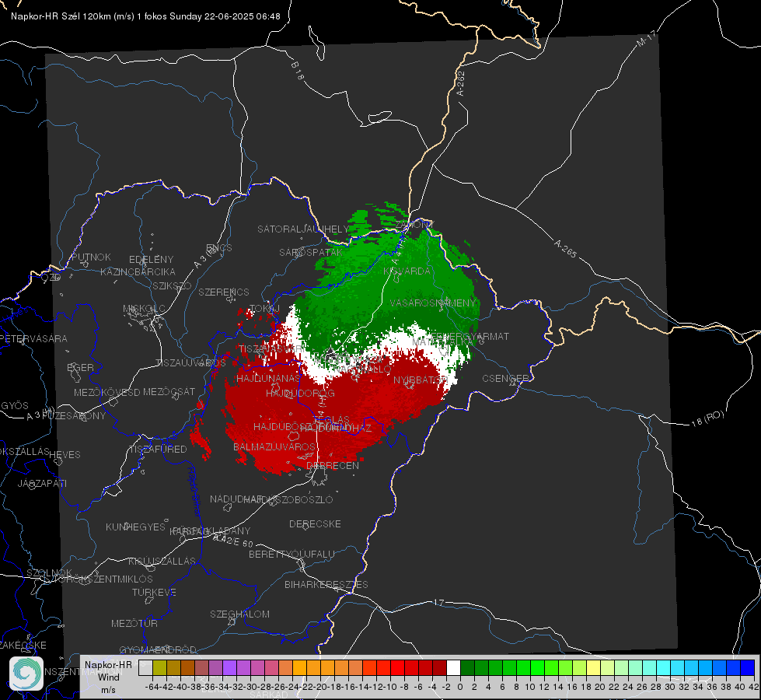This screenshot has height=700, width=761.
Task: Click the KUNHEGYES town label
Action: [135, 527]
